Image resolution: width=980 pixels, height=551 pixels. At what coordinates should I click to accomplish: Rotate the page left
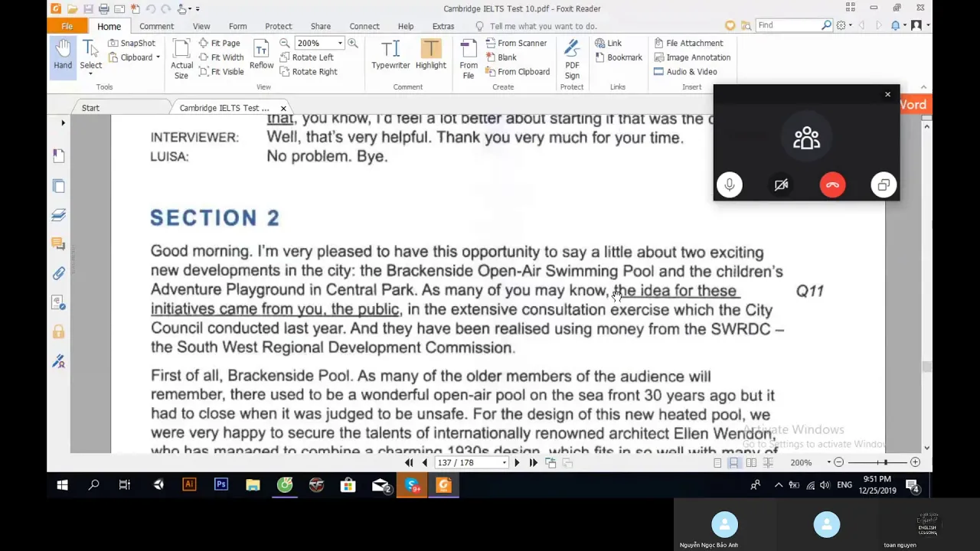pos(307,57)
